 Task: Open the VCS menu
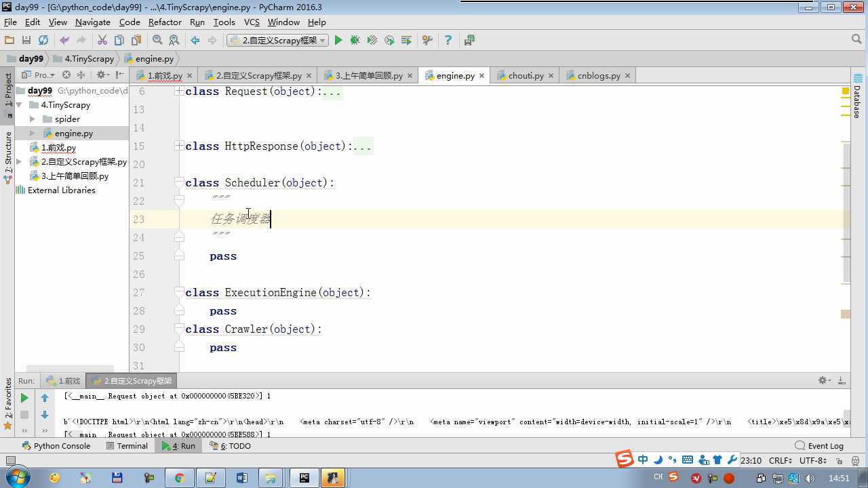click(252, 22)
